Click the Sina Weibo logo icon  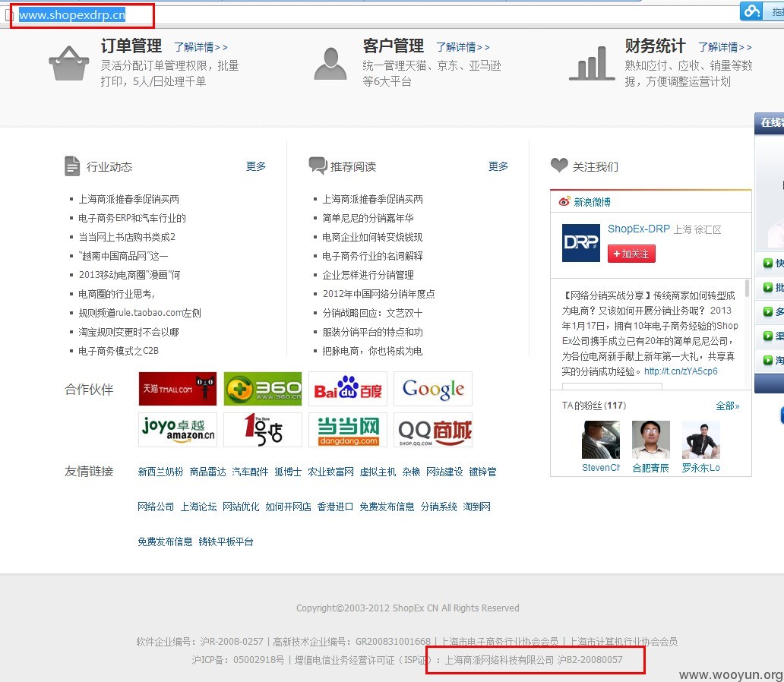[x=564, y=201]
